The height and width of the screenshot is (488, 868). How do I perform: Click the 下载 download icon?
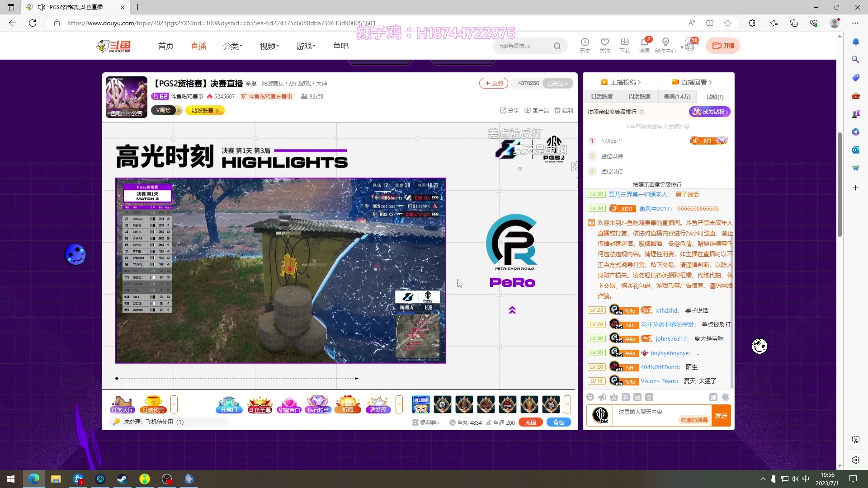tap(625, 46)
